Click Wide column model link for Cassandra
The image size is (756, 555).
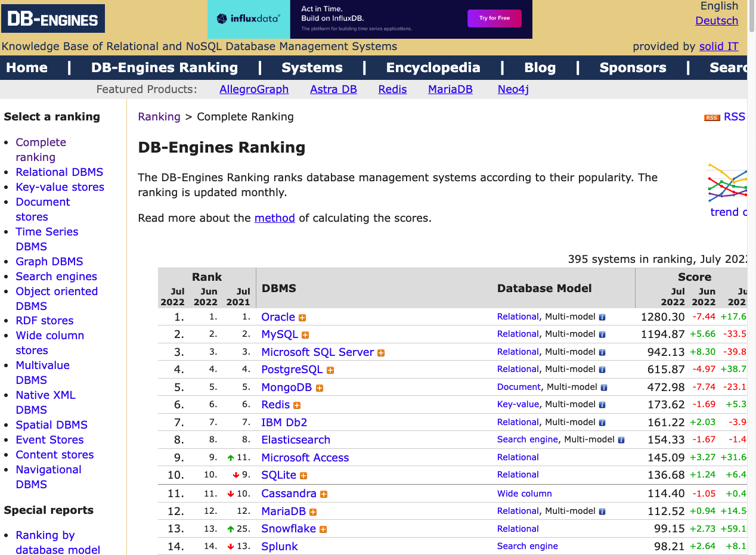525,494
